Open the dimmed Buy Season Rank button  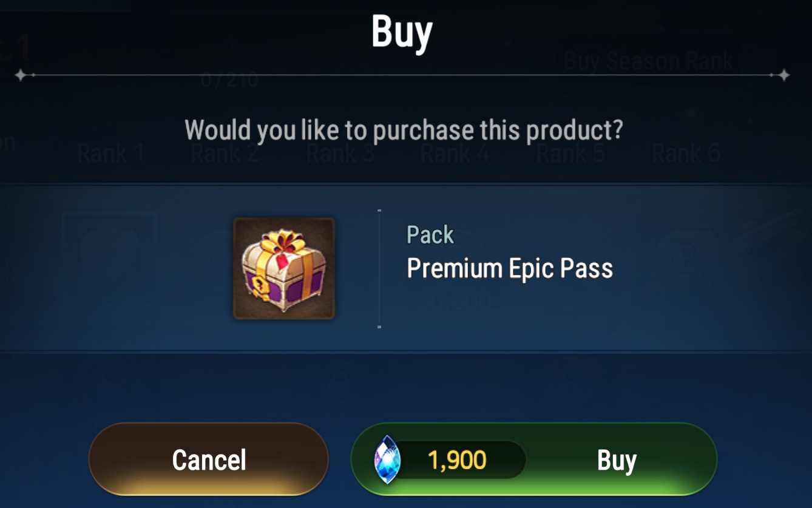(648, 59)
